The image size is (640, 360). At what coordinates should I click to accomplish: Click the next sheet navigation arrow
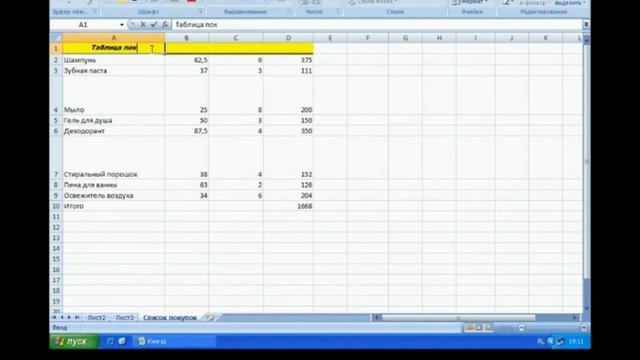coord(69,318)
